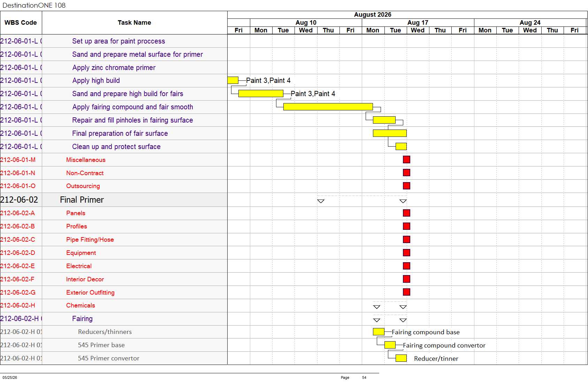Click the 'Aug 24' week header

[530, 23]
